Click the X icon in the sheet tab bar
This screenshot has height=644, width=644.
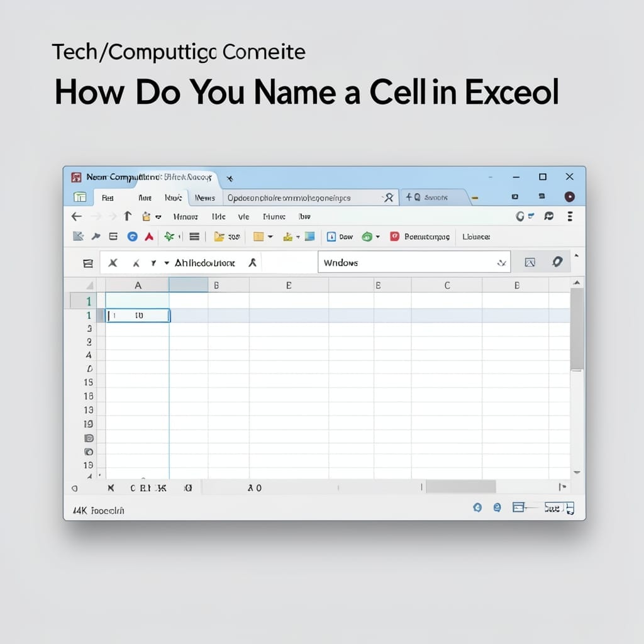[111, 487]
